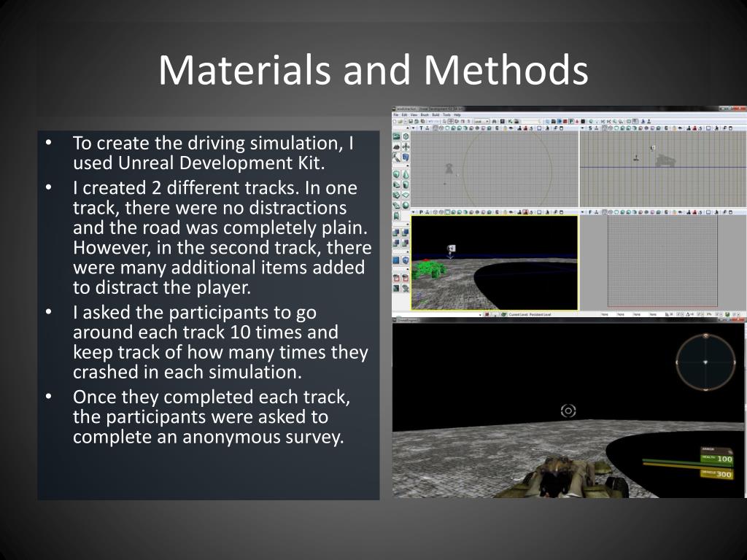Open the Brush menu in UDK editor
The width and height of the screenshot is (747, 560).
[425, 114]
